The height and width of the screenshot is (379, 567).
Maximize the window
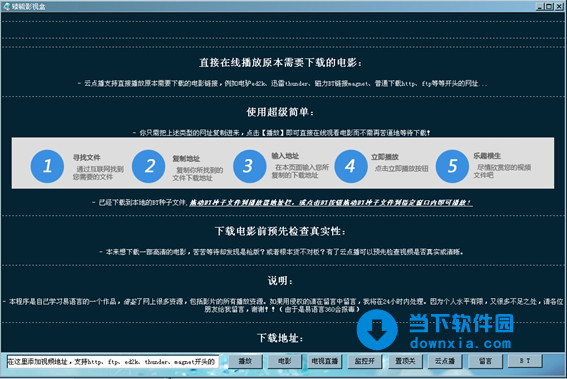[x=549, y=6]
